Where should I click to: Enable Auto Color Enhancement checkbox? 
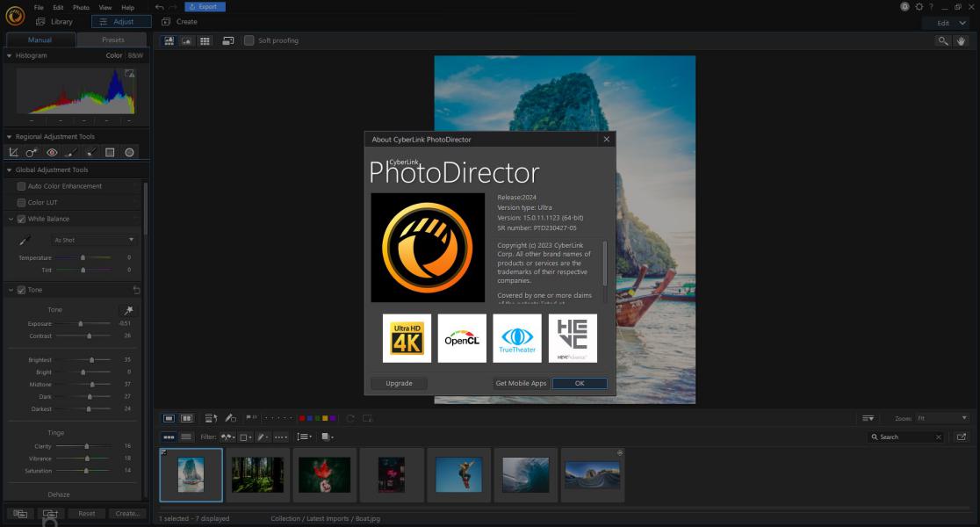21,186
